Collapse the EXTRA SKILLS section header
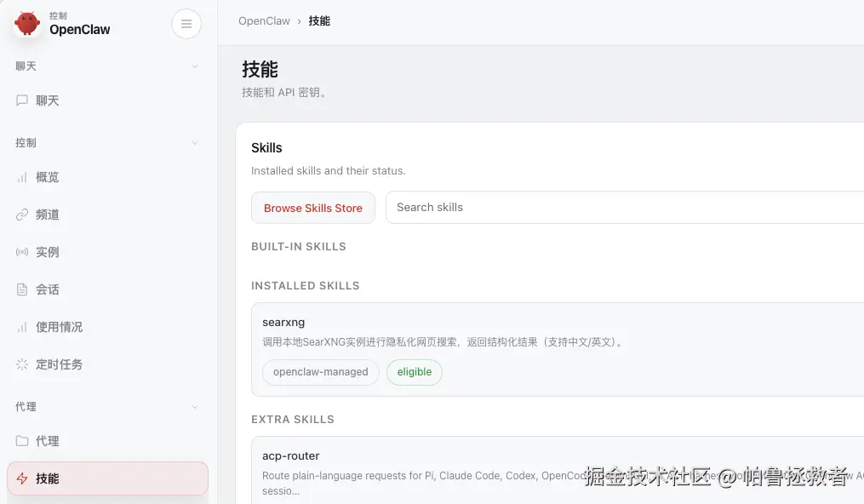This screenshot has width=864, height=504. [x=293, y=419]
